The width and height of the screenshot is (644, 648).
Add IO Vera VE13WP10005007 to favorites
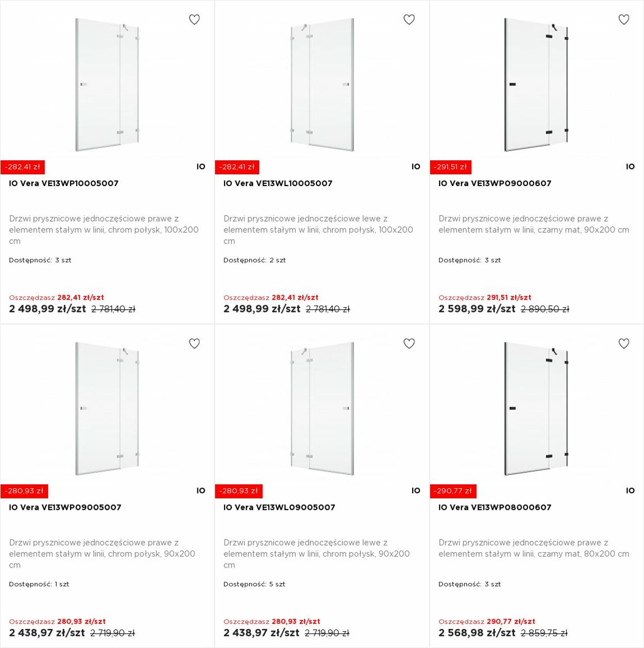(194, 20)
